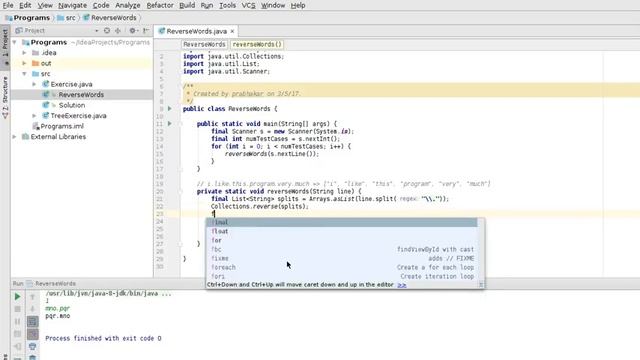Toggle soft-wrap in the Run console

point(33,322)
